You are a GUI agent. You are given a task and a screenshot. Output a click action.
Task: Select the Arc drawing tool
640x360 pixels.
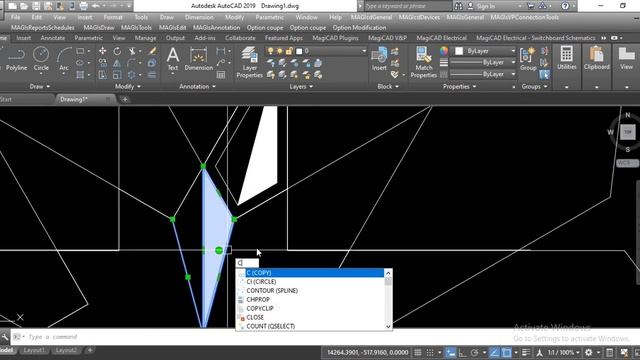click(64, 59)
